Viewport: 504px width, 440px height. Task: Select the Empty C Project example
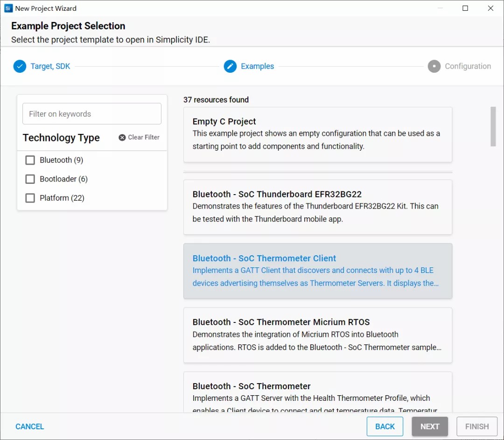tap(318, 134)
